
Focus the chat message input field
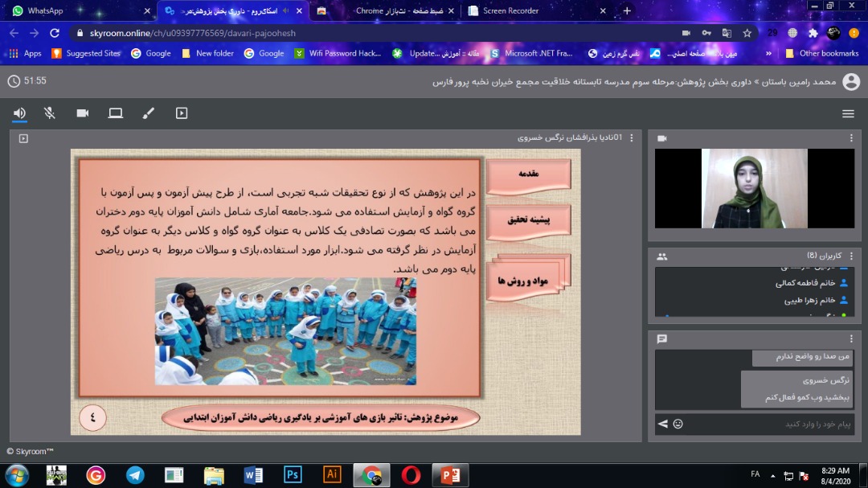[769, 424]
